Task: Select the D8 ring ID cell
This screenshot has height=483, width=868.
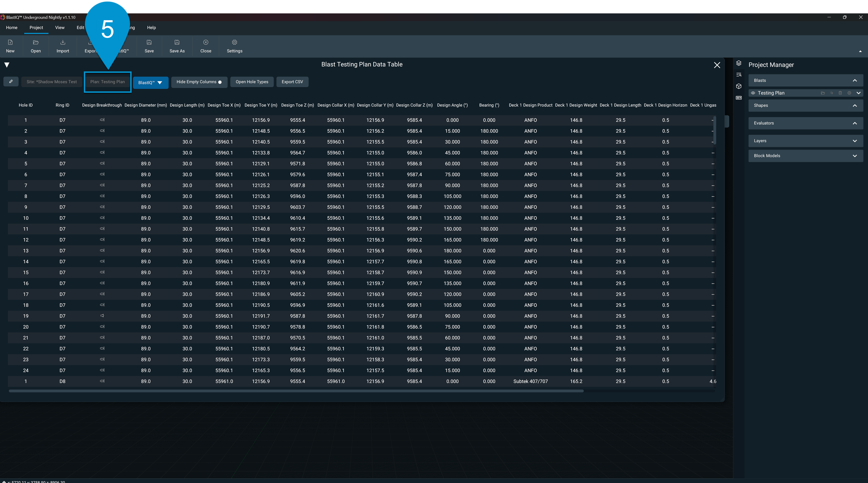Action: (x=62, y=381)
